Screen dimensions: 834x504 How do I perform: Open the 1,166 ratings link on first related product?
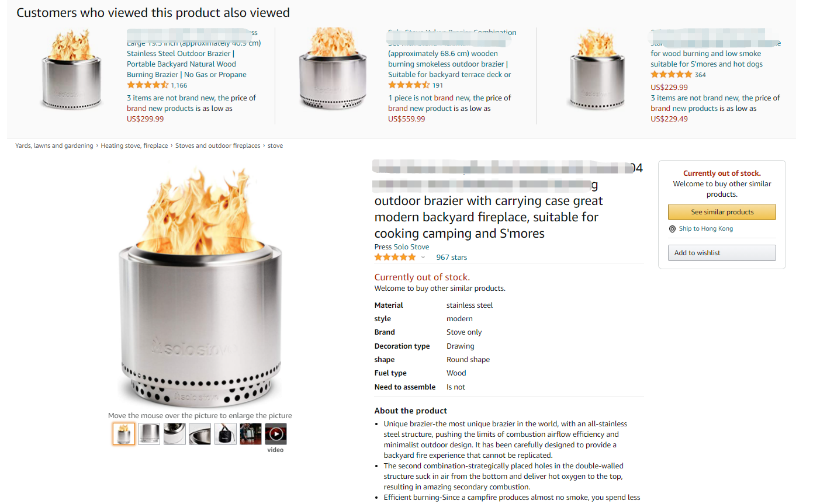coord(179,85)
